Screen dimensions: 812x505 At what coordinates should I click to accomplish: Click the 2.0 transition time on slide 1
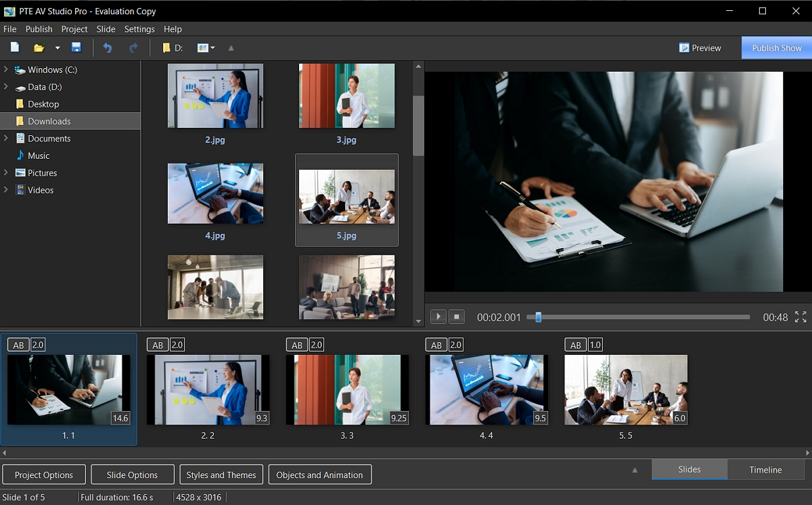coord(38,345)
